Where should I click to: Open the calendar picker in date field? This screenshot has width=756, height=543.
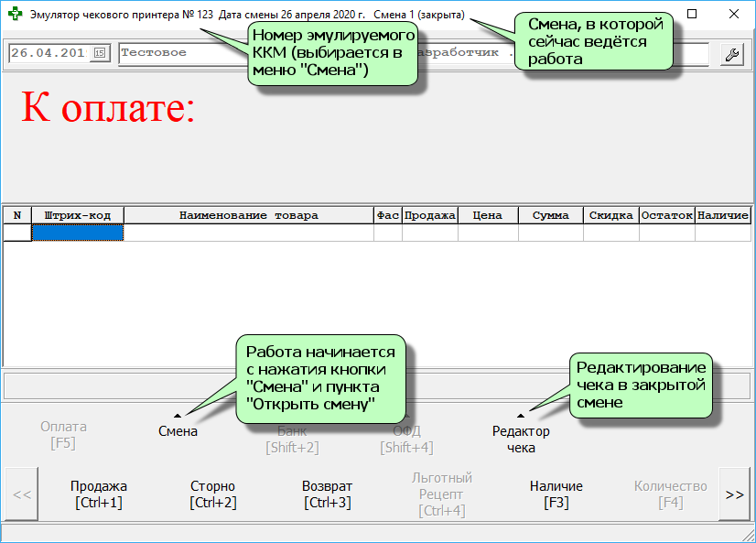click(101, 53)
